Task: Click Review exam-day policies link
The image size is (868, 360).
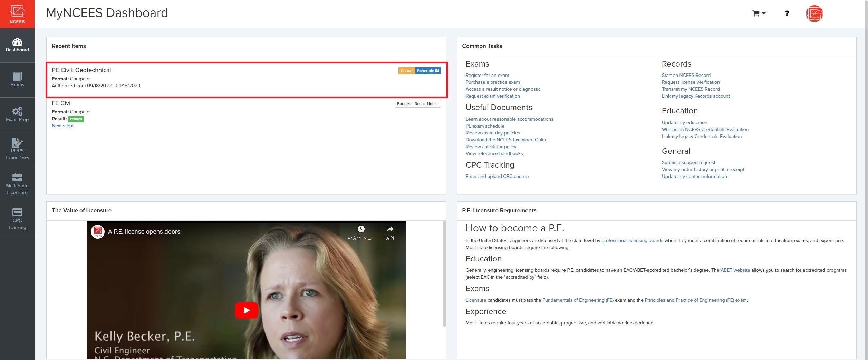Action: pos(492,133)
